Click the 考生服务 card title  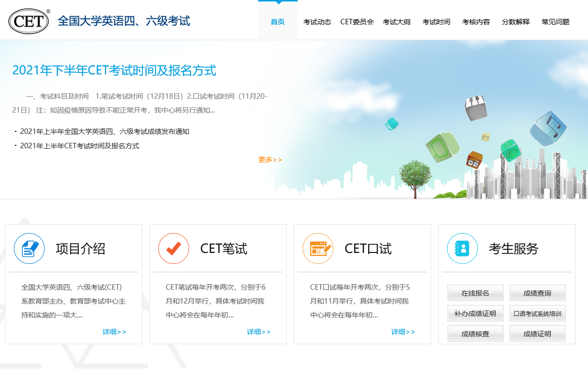click(x=514, y=248)
